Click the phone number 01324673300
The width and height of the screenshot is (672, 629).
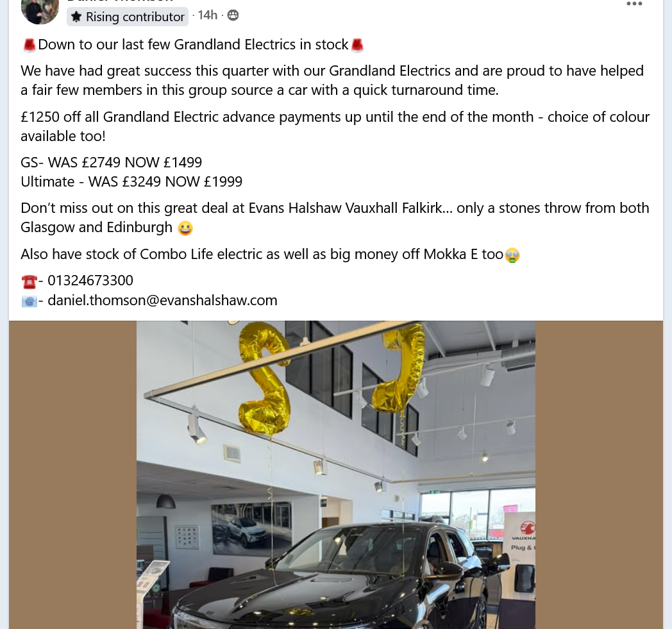point(90,281)
